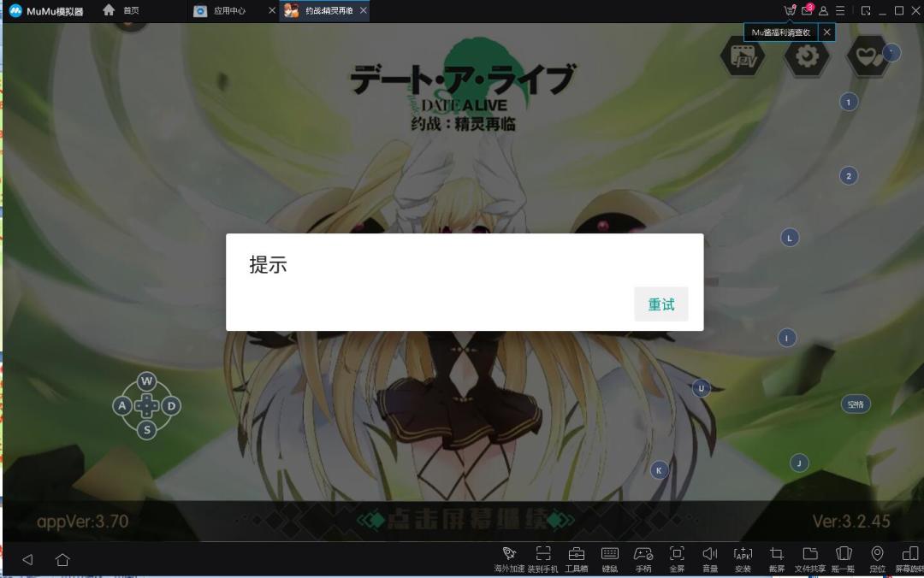Open the 工具箱 toolbox
The height and width of the screenshot is (578, 924).
pyautogui.click(x=577, y=559)
